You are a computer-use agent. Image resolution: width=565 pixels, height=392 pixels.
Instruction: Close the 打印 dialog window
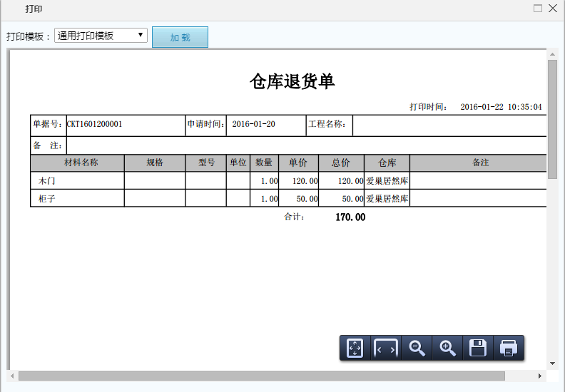552,9
